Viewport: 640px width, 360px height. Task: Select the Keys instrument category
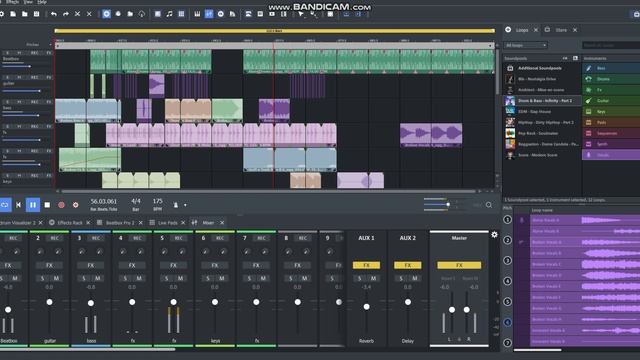(x=611, y=111)
